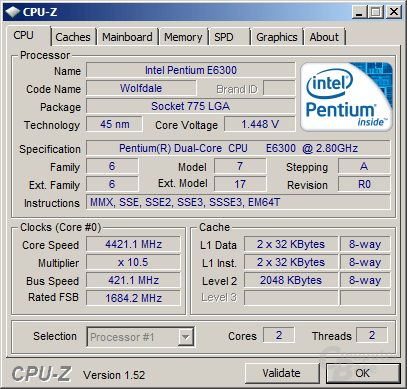Click the Code Name value Wolfdale
Screen dimensions: 407x389
coord(141,88)
